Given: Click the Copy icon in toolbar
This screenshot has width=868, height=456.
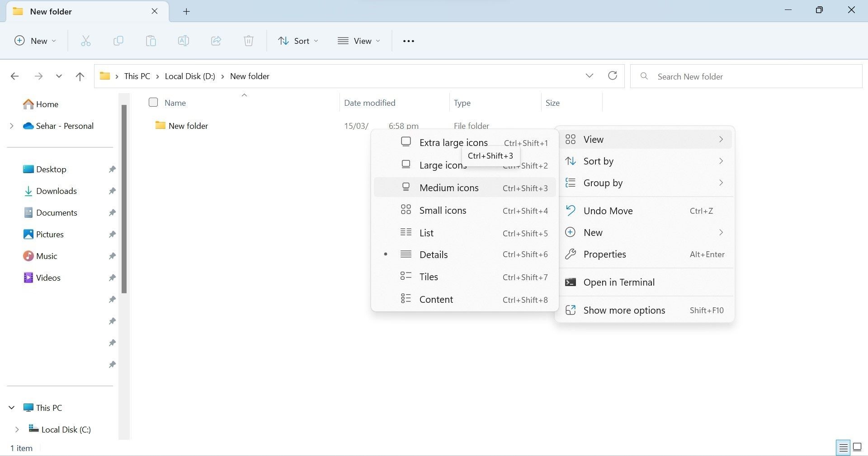Looking at the screenshot, I should click(x=118, y=41).
